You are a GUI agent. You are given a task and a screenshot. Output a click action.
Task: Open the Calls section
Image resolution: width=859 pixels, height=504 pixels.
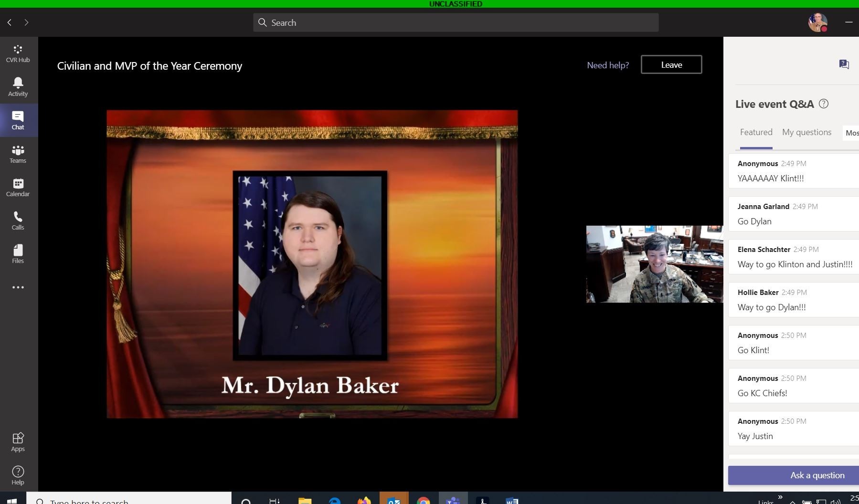18,220
